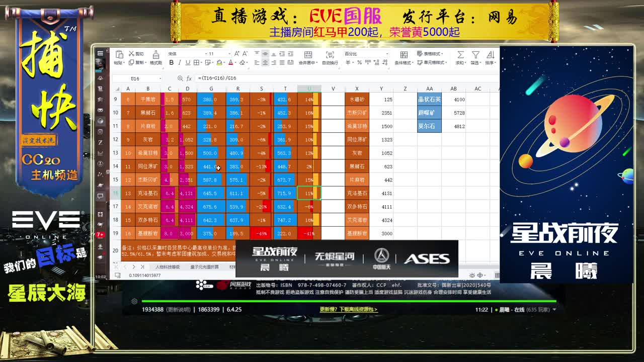Click the eraser clear-format icon
Screen dimensions: 644x362
[242, 63]
